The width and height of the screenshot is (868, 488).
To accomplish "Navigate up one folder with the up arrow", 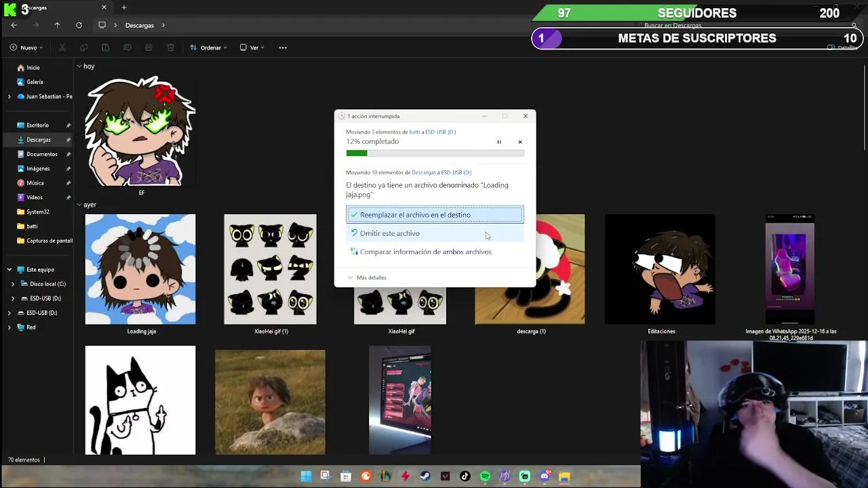I will (x=57, y=25).
